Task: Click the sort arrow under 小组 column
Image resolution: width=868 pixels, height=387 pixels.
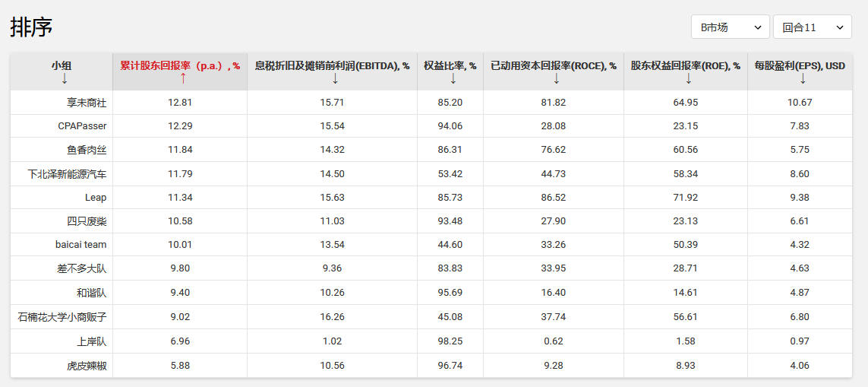Action: click(65, 78)
